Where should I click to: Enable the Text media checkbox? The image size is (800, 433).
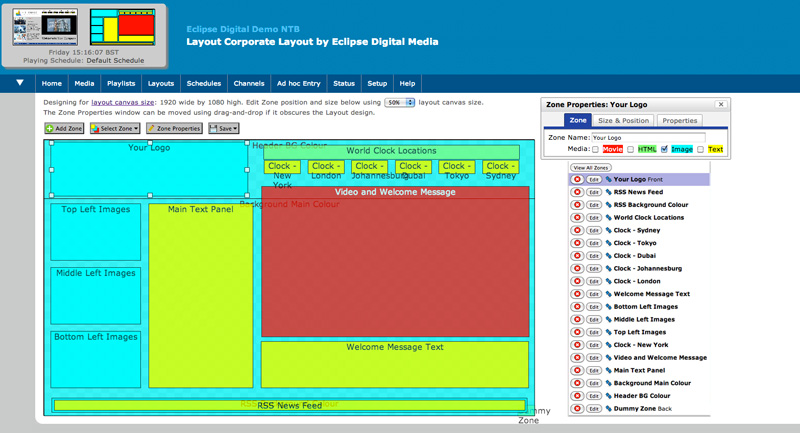click(701, 149)
